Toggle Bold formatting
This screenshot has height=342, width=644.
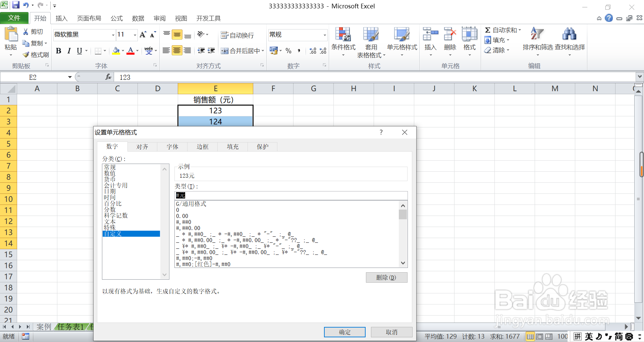(59, 51)
